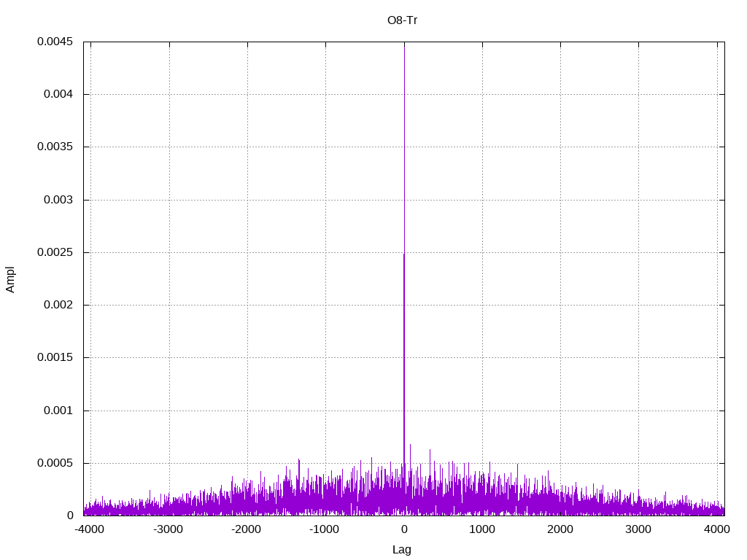Click the Ampl y-axis label

(x=10, y=279)
